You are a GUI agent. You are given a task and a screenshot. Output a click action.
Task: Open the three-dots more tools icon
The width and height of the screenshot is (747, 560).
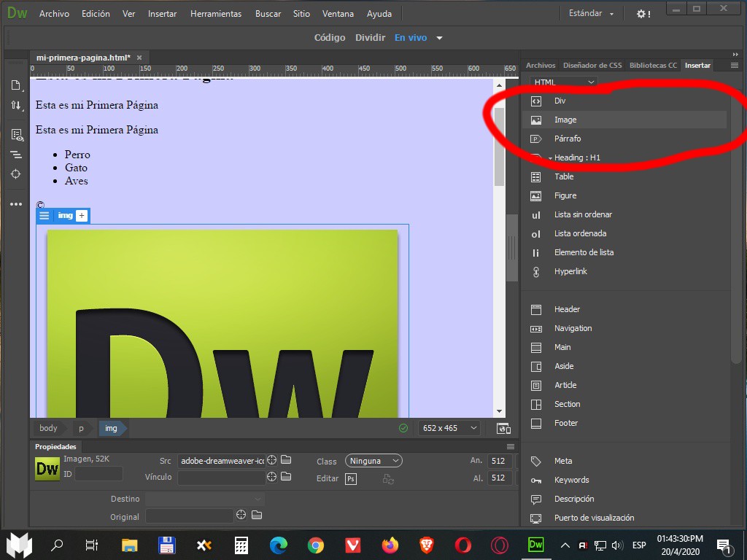click(x=16, y=204)
